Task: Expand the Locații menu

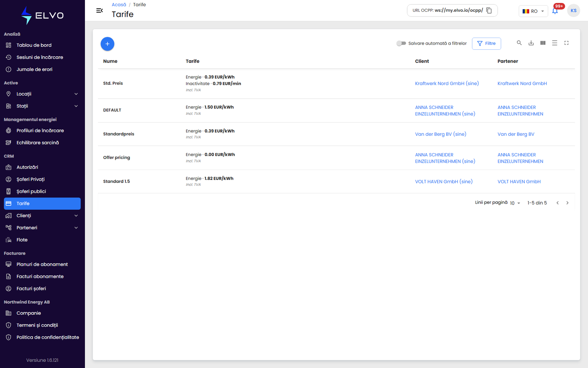Action: pos(42,94)
